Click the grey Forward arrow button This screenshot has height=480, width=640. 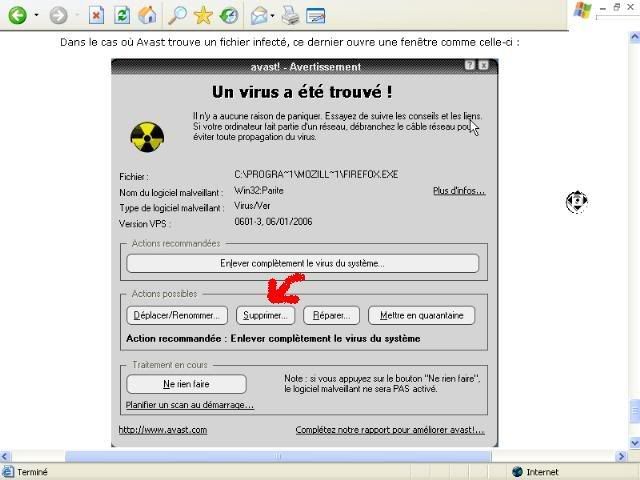click(x=58, y=16)
